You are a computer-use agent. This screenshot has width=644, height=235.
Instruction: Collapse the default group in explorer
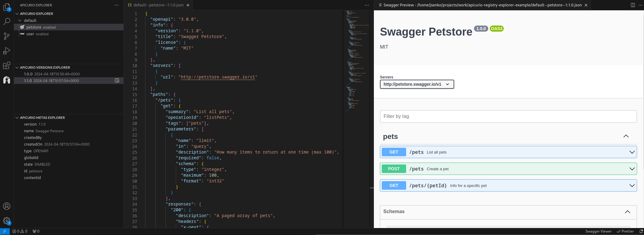click(20, 20)
